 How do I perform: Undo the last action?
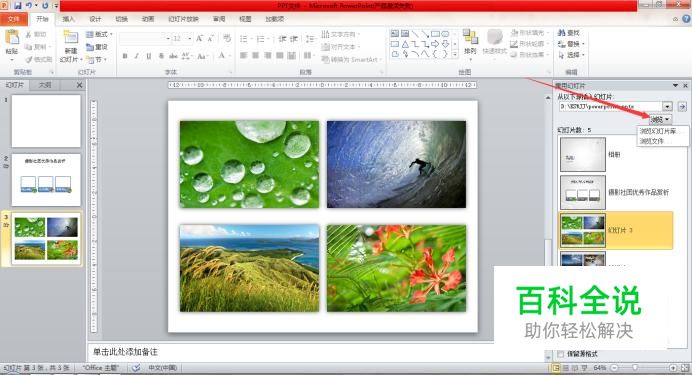click(x=30, y=6)
